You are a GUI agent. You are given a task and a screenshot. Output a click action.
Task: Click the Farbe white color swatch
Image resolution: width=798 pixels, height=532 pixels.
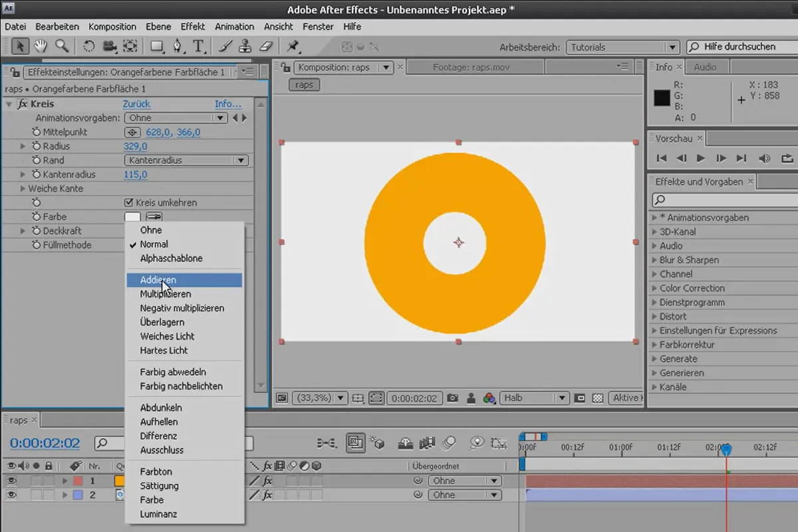coord(133,217)
